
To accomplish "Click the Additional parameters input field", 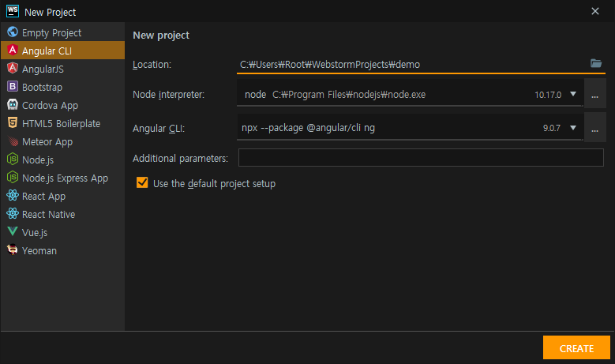I will [421, 157].
